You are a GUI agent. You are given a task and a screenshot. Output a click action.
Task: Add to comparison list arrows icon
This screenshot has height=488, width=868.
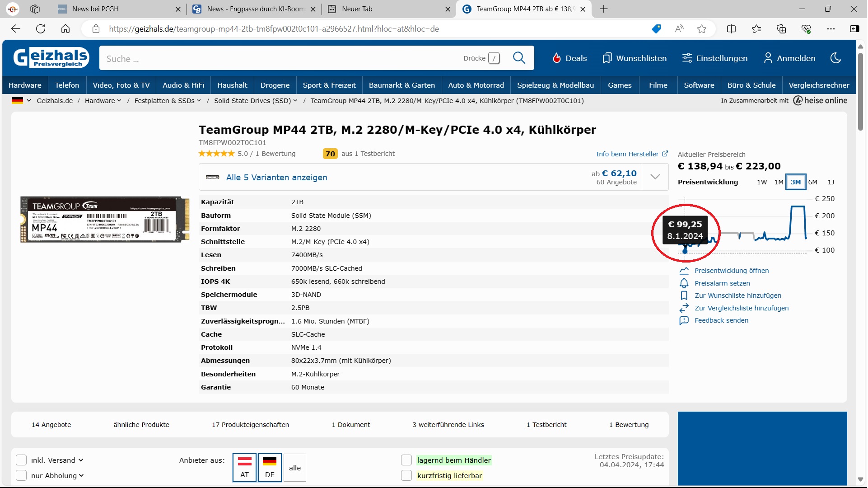point(684,308)
